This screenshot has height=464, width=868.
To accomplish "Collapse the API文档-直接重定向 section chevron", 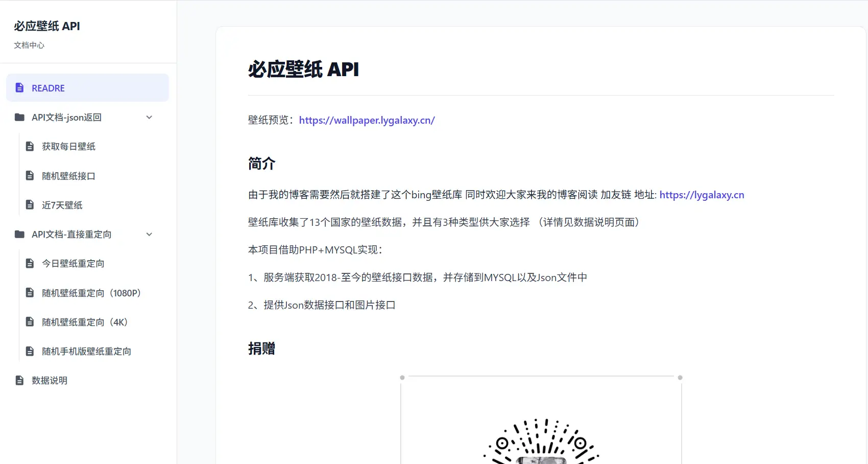I will pyautogui.click(x=149, y=235).
